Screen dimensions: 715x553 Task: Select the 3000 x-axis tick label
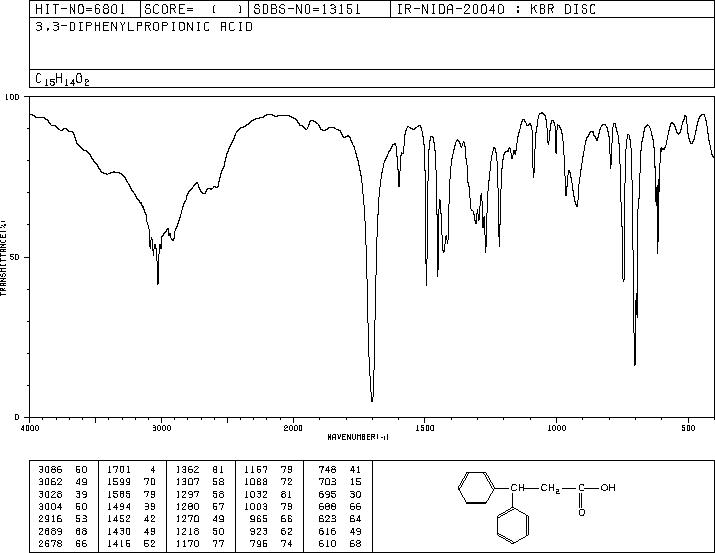tap(161, 428)
